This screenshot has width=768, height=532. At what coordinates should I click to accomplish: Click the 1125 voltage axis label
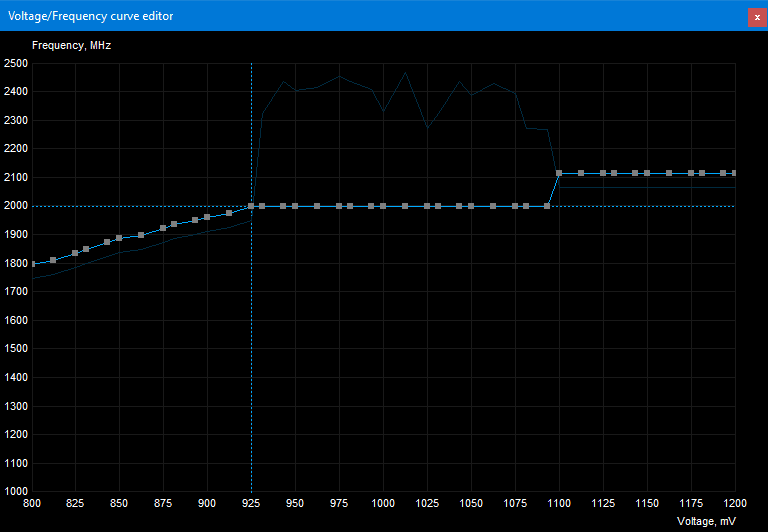click(603, 504)
